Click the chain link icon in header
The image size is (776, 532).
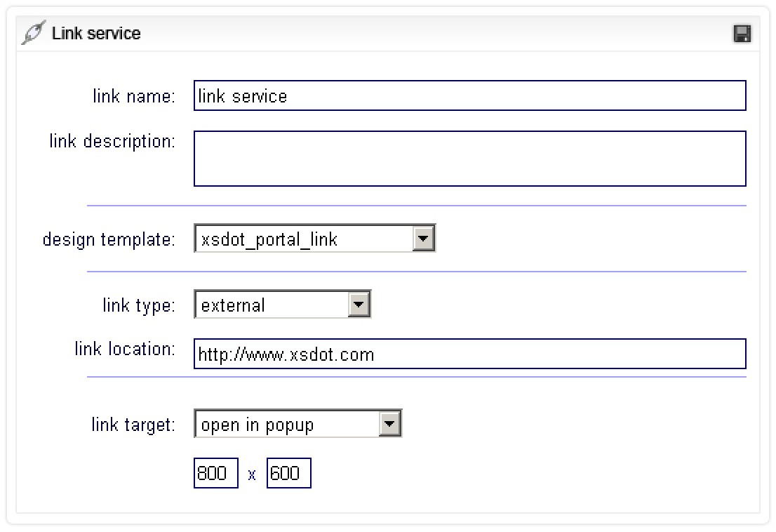tap(33, 34)
